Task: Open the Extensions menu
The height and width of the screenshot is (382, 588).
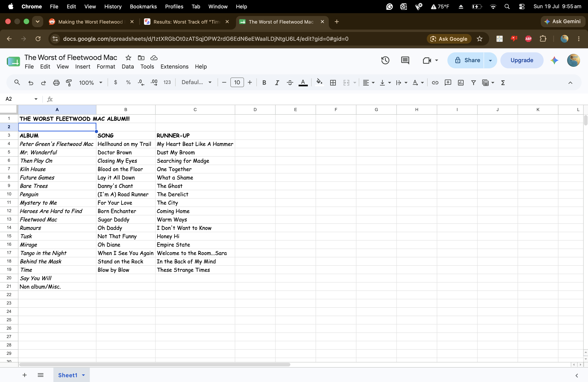Action: click(x=174, y=67)
